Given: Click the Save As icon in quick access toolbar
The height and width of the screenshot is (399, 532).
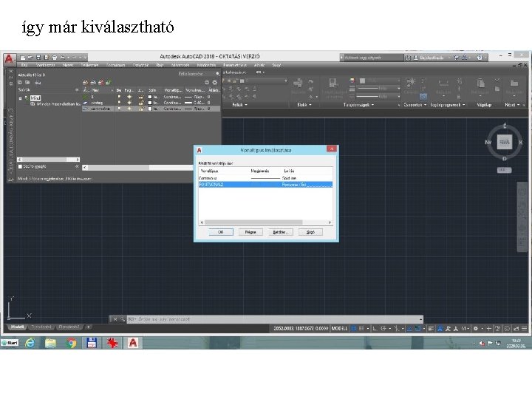Looking at the screenshot, I should click(x=47, y=58).
